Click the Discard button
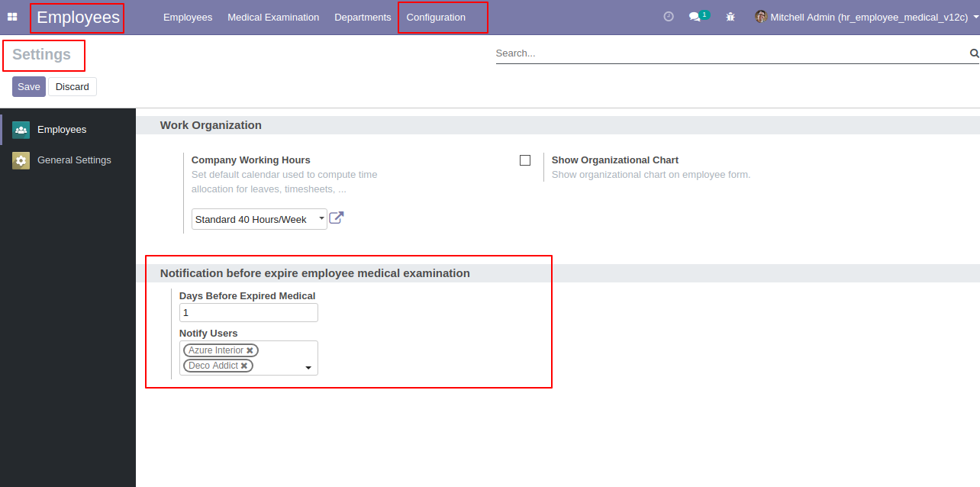 point(73,86)
